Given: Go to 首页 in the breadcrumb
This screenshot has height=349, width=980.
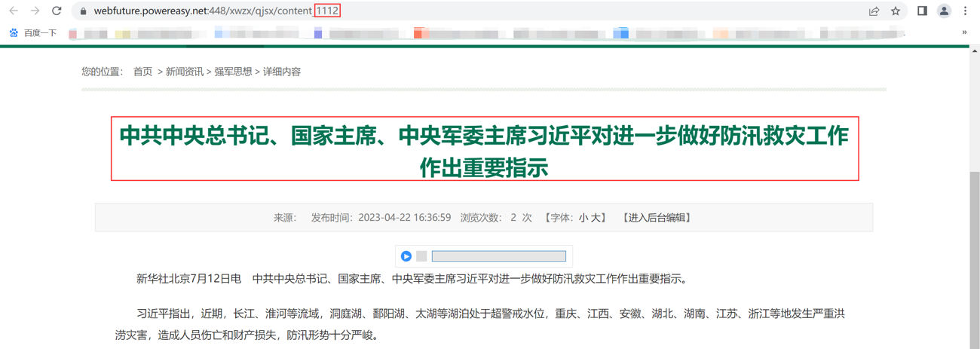Looking at the screenshot, I should click(x=142, y=72).
